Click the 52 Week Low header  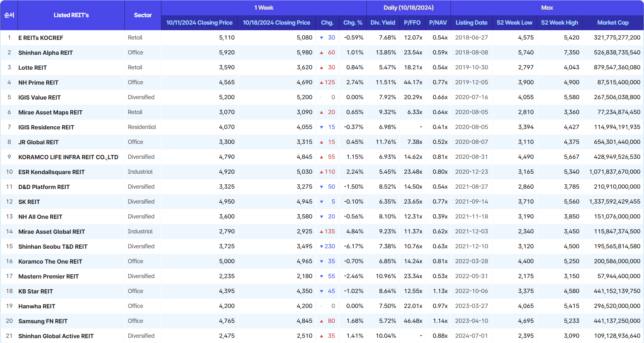(x=514, y=23)
